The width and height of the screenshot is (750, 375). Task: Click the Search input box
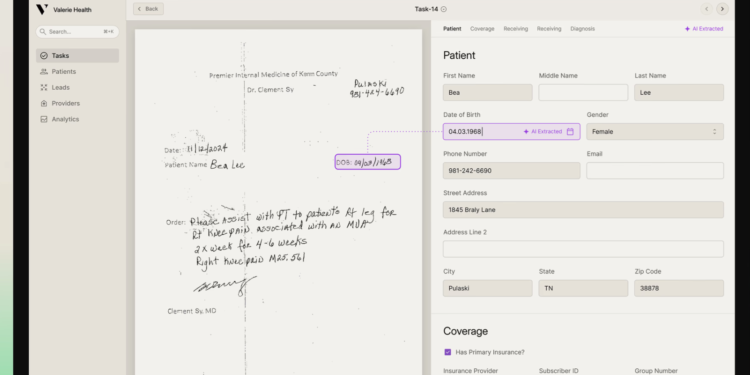77,32
